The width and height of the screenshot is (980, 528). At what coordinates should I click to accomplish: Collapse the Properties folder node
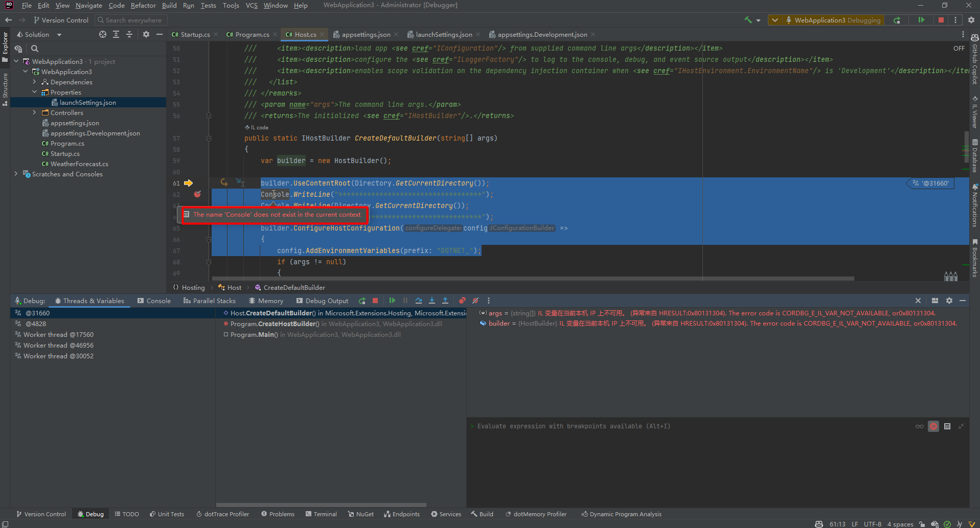[x=35, y=92]
